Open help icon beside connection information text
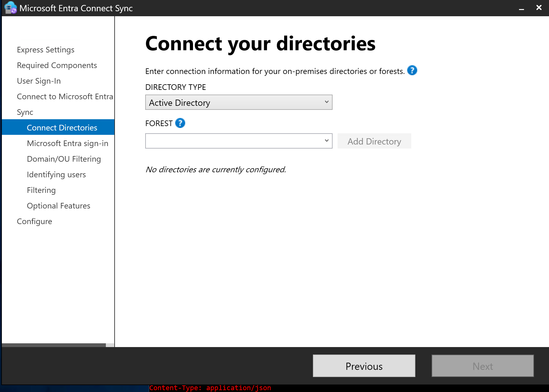Screen dimensions: 549x392 pyautogui.click(x=412, y=71)
